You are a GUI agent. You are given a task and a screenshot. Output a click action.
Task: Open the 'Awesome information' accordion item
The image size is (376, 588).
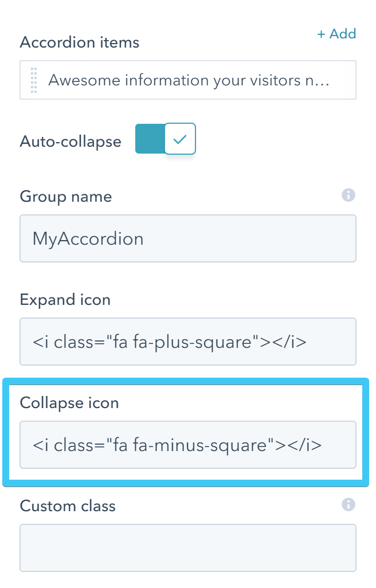(x=188, y=80)
